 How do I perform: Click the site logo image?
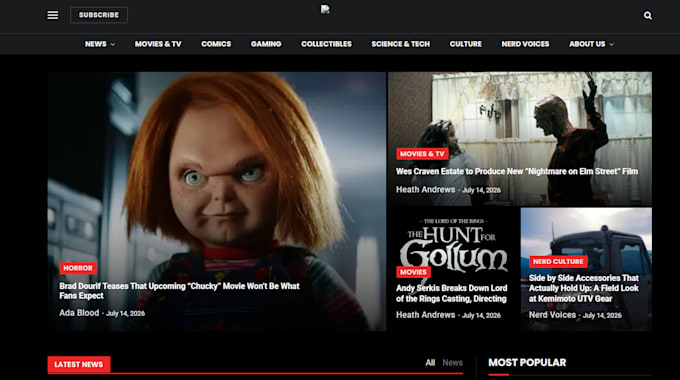click(x=325, y=10)
